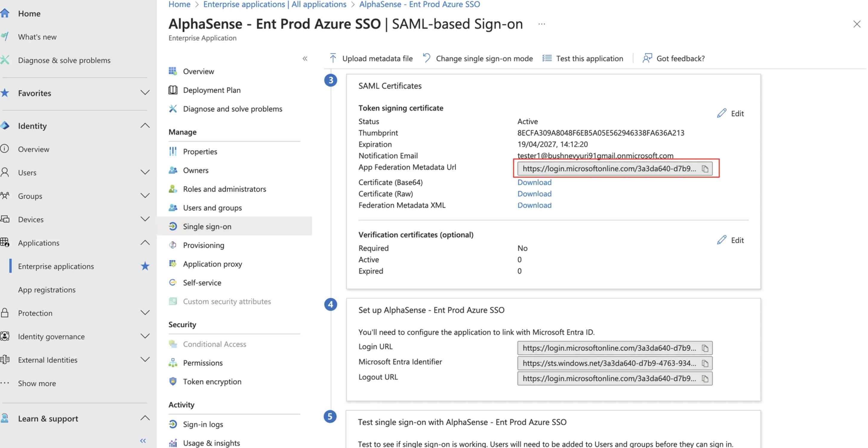Download the Certificate (Base64)
868x448 pixels.
(x=534, y=182)
